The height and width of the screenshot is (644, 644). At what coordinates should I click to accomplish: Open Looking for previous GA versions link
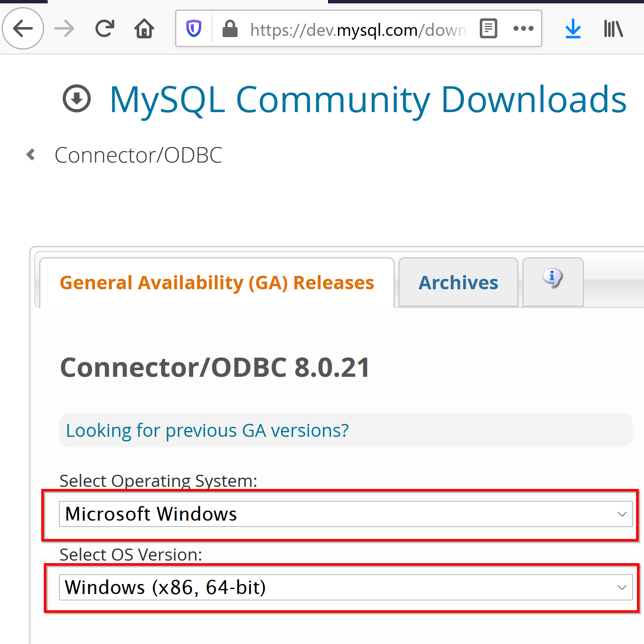click(x=207, y=430)
